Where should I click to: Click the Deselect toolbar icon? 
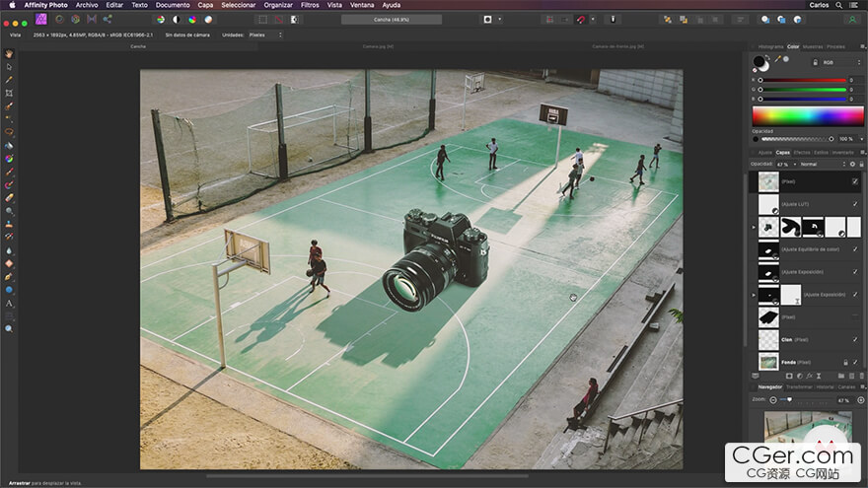click(x=278, y=20)
